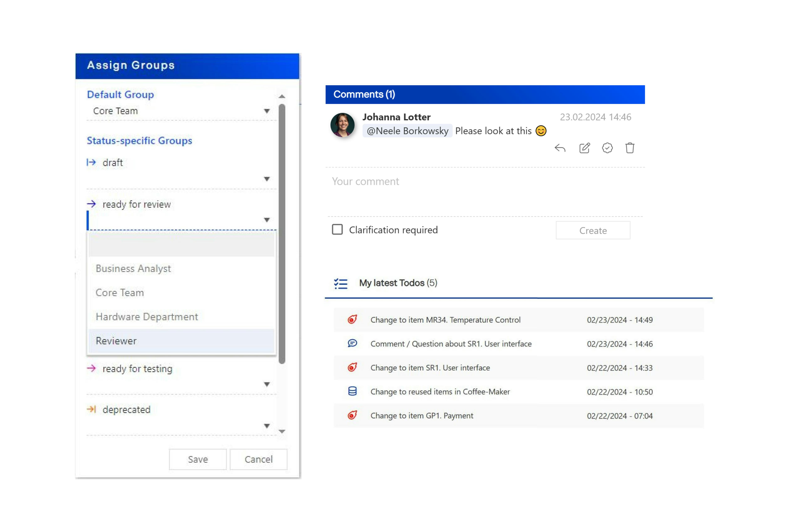The height and width of the screenshot is (532, 790).
Task: Click the speech bubble icon for SR1 comment
Action: point(352,343)
